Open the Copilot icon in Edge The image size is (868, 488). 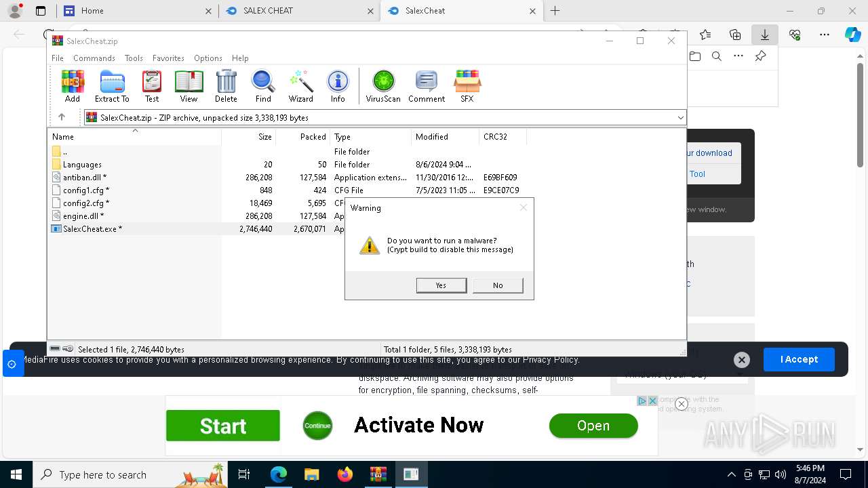pyautogui.click(x=852, y=35)
